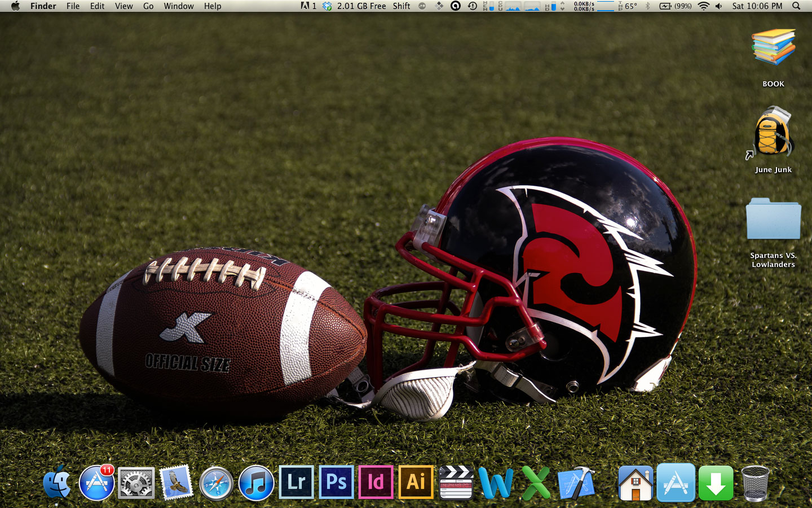
Task: Click the Time Machine clock icon
Action: 473,6
